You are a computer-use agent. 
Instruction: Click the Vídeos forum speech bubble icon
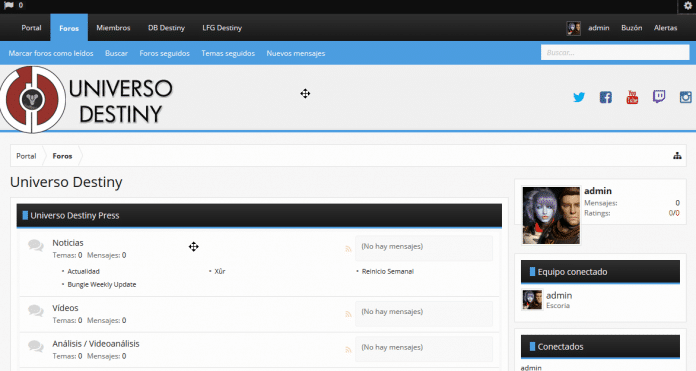(36, 310)
